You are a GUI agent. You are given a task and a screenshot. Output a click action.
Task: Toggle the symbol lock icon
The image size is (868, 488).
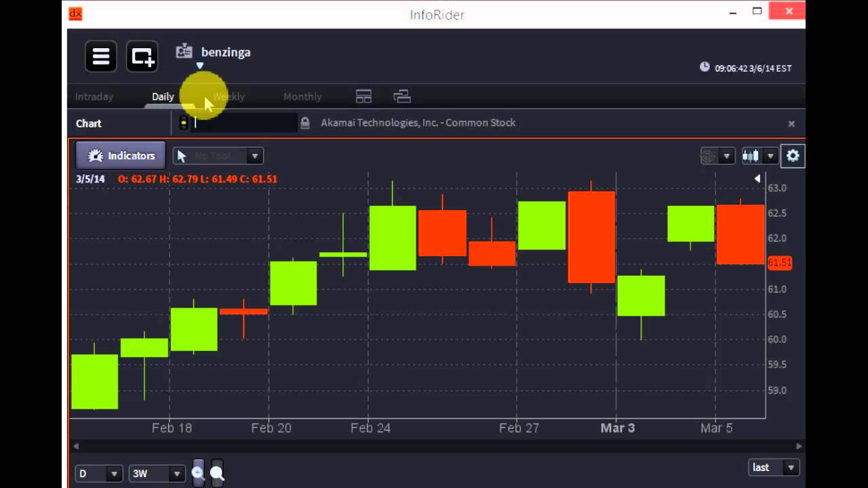(x=305, y=123)
